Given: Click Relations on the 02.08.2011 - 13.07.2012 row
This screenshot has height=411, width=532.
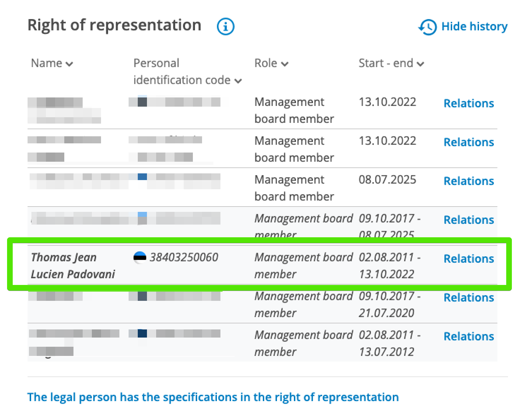Looking at the screenshot, I should tap(468, 336).
